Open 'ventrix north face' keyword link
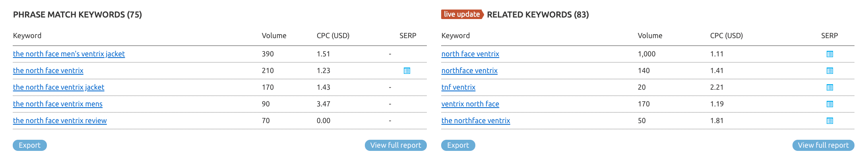Image resolution: width=868 pixels, height=162 pixels. tap(470, 104)
